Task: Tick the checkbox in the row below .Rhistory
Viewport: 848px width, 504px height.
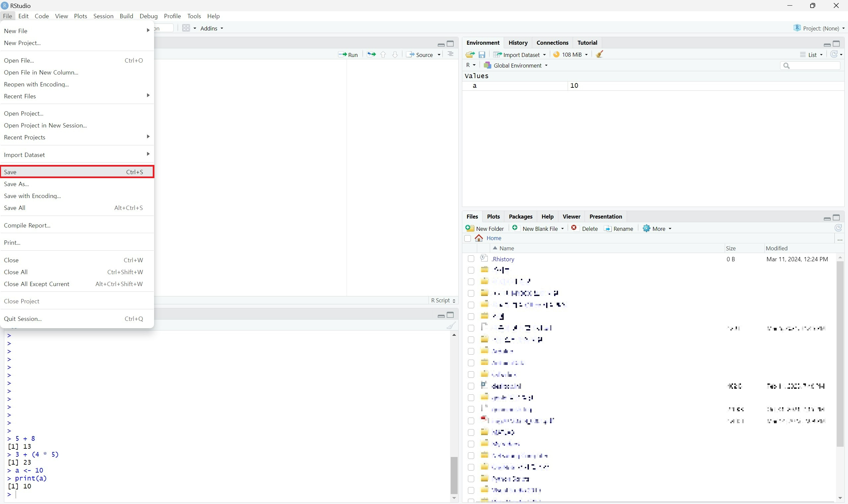Action: point(471,270)
